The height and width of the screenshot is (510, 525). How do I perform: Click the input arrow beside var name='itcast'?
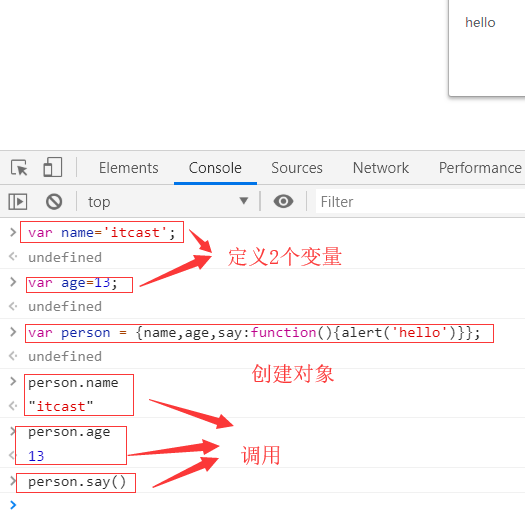[x=13, y=232]
